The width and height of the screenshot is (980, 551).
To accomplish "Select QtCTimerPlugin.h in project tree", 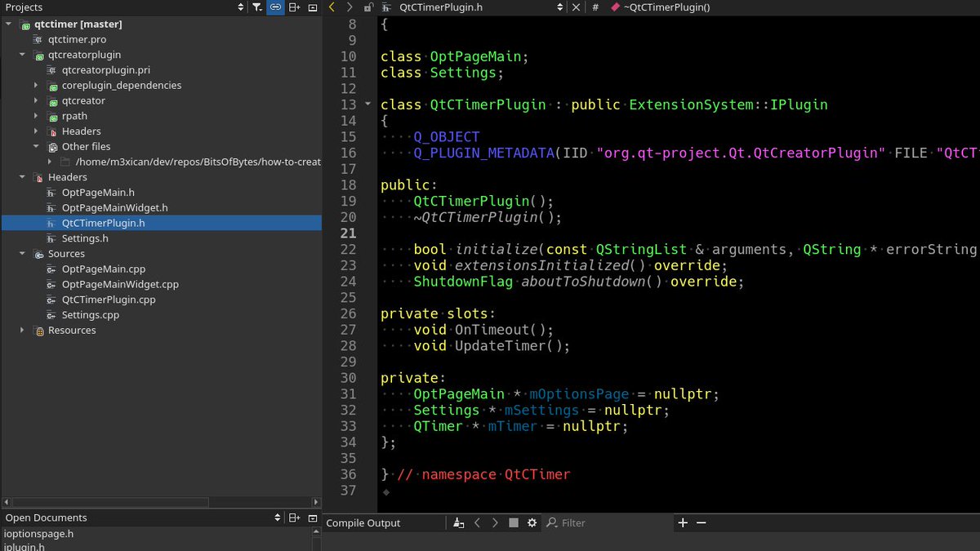I will tap(103, 223).
